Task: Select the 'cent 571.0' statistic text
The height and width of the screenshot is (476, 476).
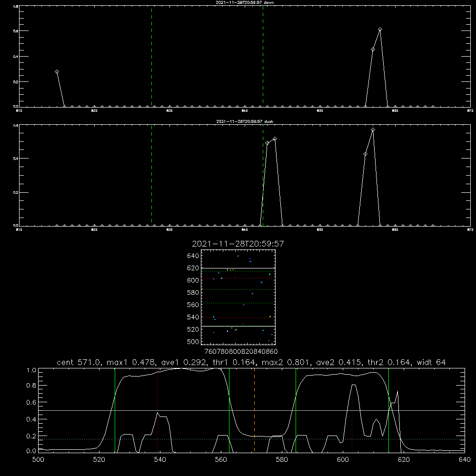Action: pyautogui.click(x=80, y=362)
